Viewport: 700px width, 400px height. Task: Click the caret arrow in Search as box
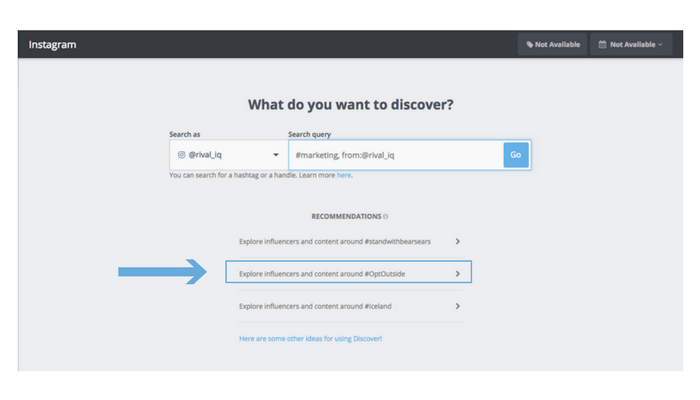coord(276,155)
